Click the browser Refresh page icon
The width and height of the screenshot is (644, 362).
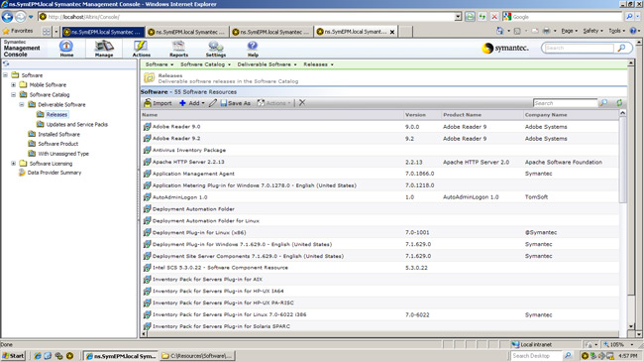pyautogui.click(x=483, y=17)
